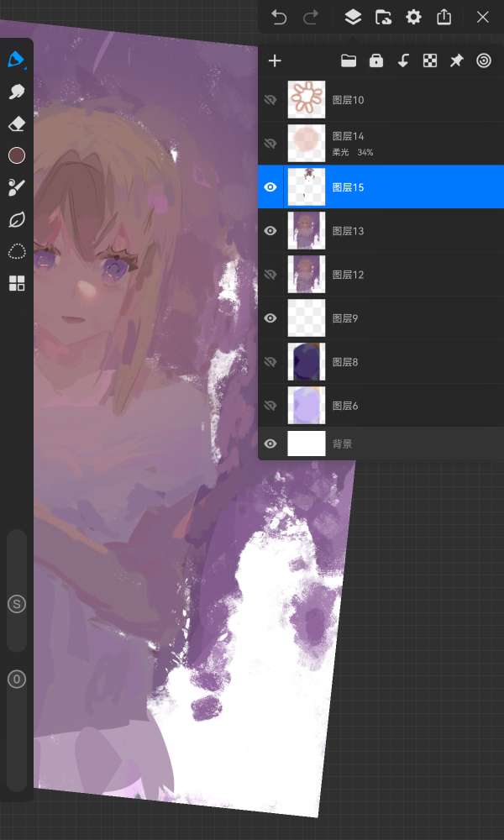This screenshot has width=504, height=840.
Task: Select the smudge blend tool
Action: [x=16, y=92]
